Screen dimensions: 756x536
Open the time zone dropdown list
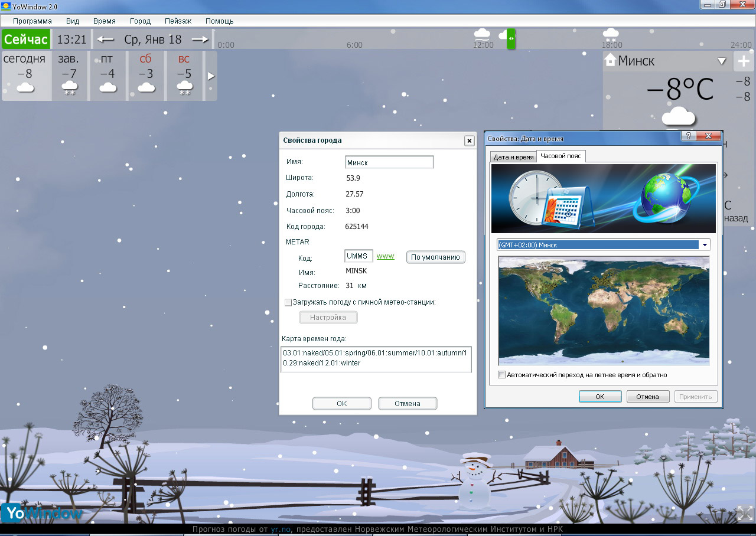coord(705,245)
